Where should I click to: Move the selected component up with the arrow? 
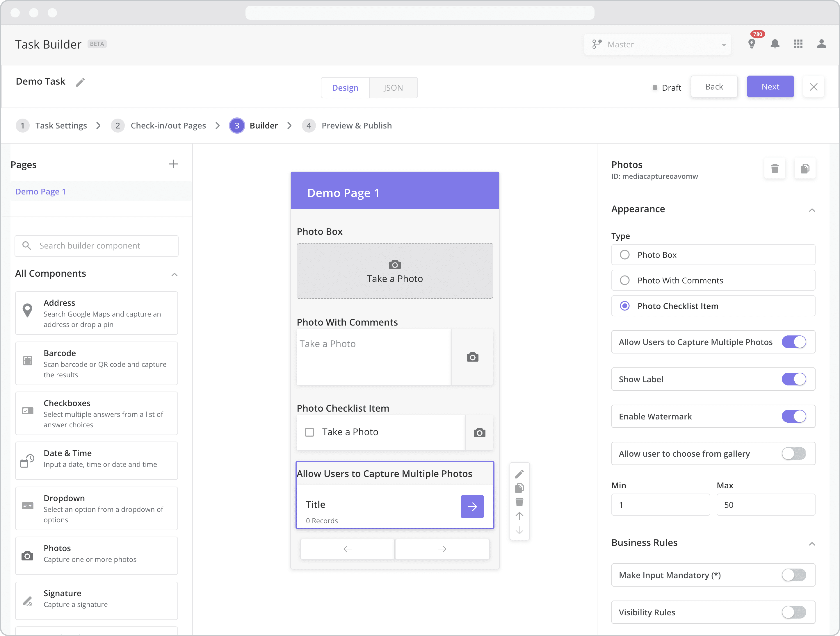(519, 516)
